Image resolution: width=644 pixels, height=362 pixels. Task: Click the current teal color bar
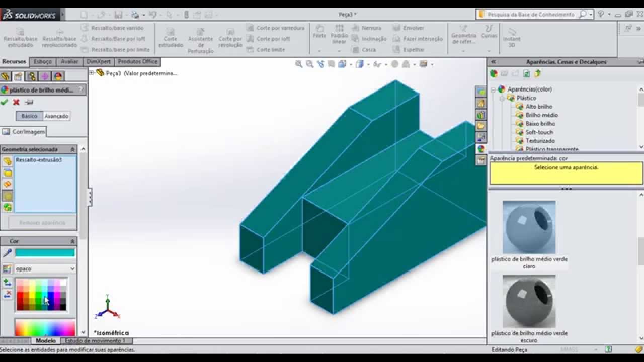click(x=45, y=253)
